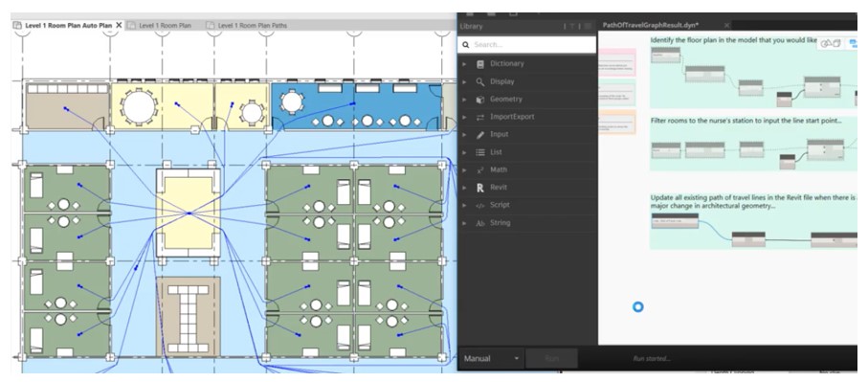This screenshot has width=868, height=382.
Task: Select the dark code block node in Identify group
Action: click(784, 100)
